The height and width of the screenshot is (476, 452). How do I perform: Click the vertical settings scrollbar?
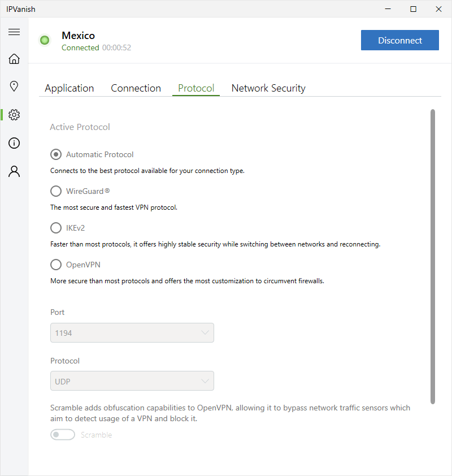[433, 257]
